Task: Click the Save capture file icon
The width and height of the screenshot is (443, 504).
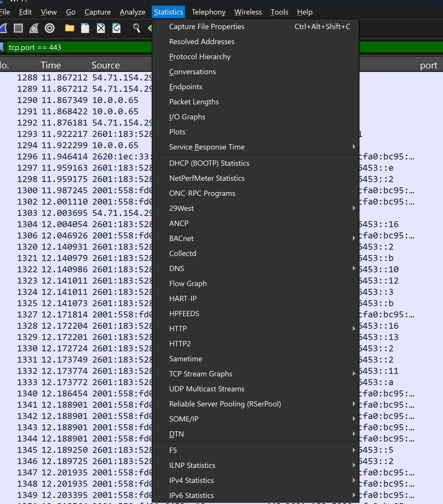Action: tap(85, 28)
